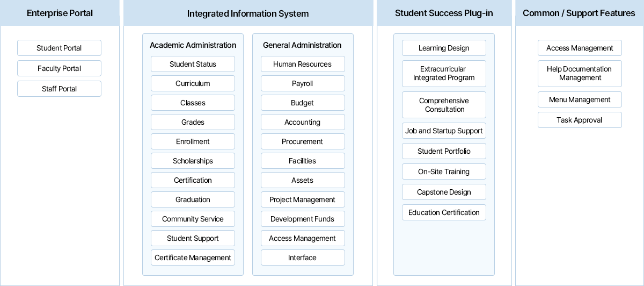Open the Student Portfolio item
644x286 pixels.
click(444, 151)
